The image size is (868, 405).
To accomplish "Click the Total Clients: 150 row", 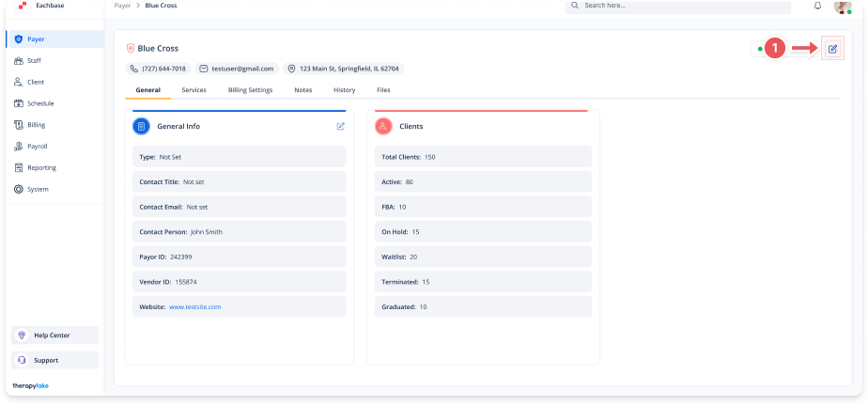I will 483,157.
